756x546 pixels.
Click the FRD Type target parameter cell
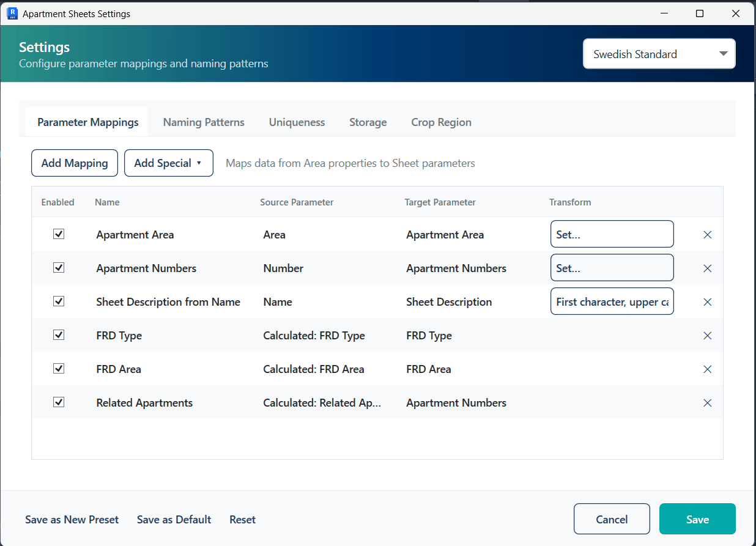point(429,336)
